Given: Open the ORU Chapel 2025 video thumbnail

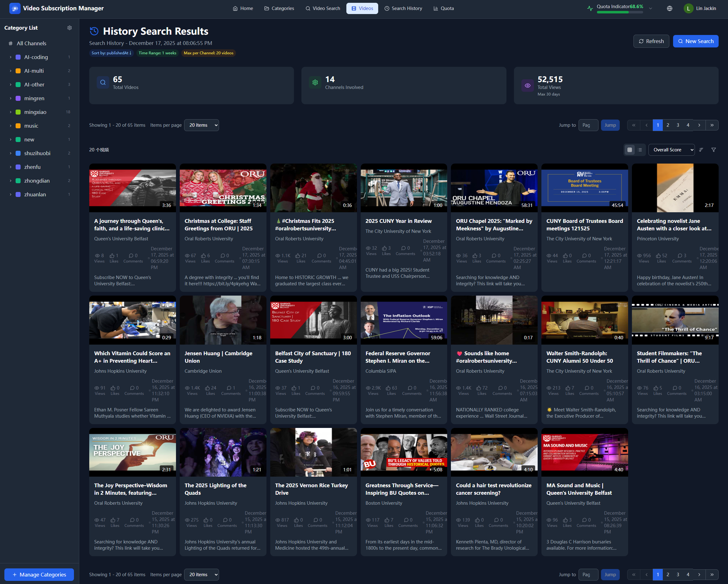Looking at the screenshot, I should click(494, 188).
